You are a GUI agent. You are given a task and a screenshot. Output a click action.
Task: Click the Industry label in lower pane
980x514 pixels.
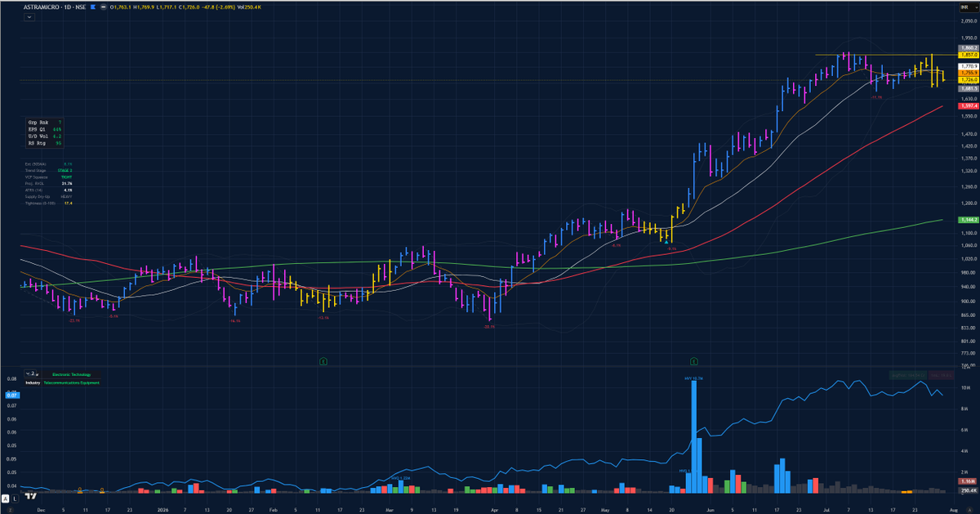tap(33, 382)
